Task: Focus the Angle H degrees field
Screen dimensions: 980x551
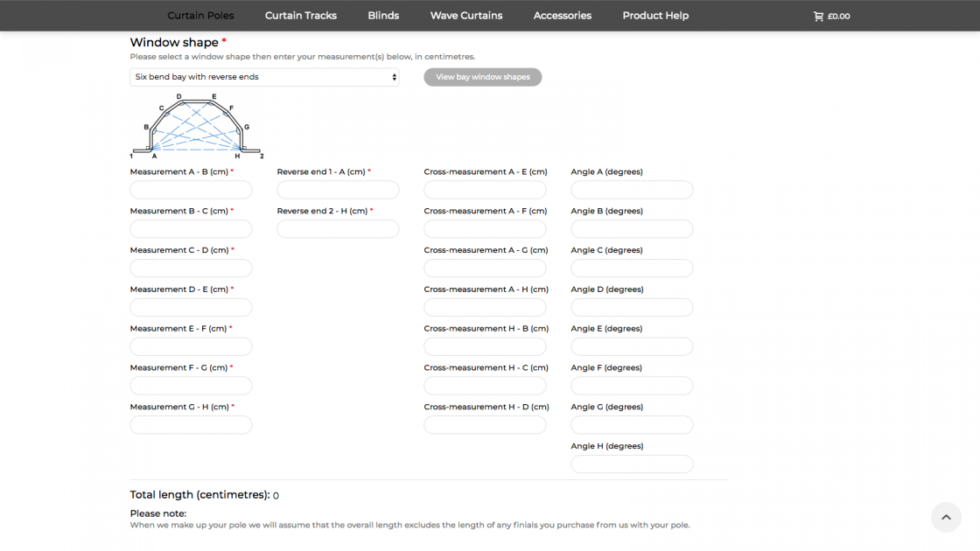Action: [632, 464]
